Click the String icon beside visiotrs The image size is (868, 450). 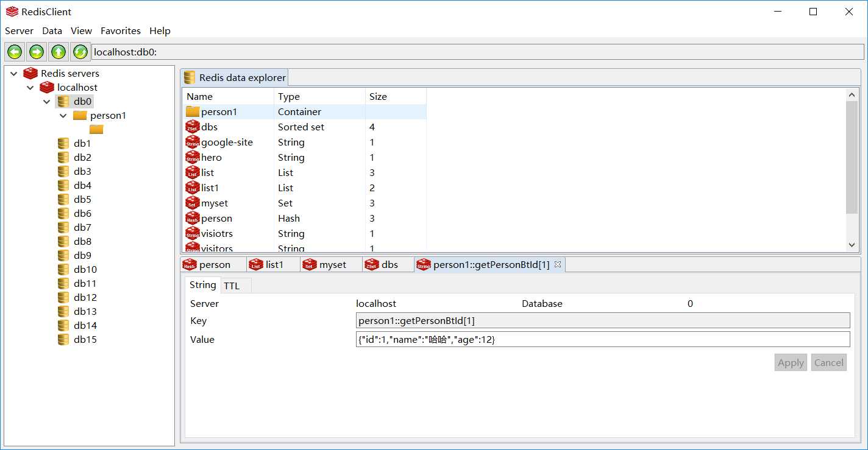[193, 233]
